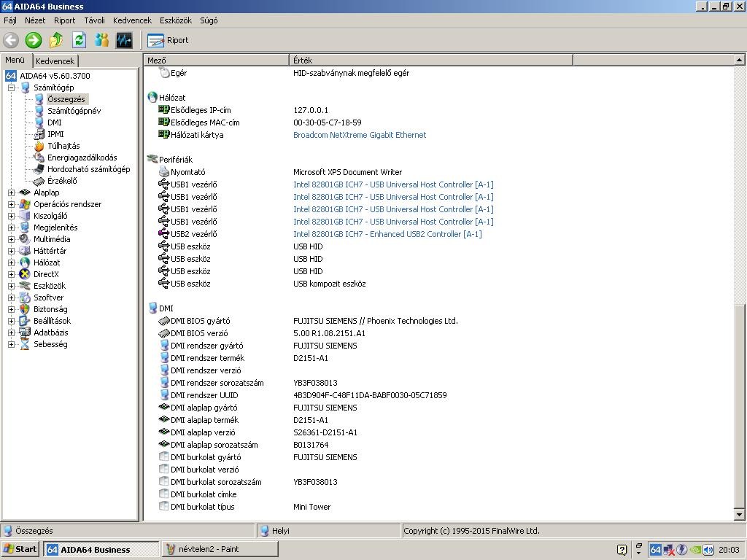
Task: Open the Broadcom NetXtreme Gigabit Ethernet link
Action: click(360, 135)
